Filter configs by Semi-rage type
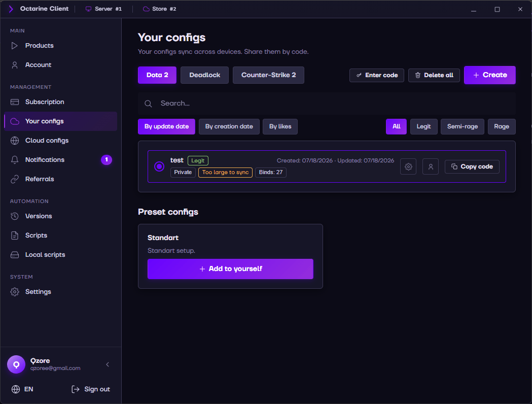 tap(462, 127)
